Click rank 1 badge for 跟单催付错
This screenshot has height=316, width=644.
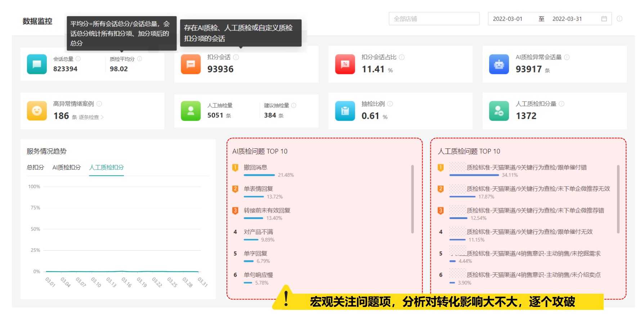[x=440, y=168]
